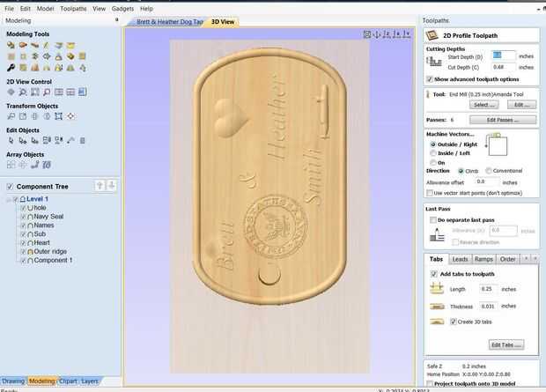The width and height of the screenshot is (546, 392).
Task: Uncheck Add tabs to toolpath
Action: coord(434,274)
